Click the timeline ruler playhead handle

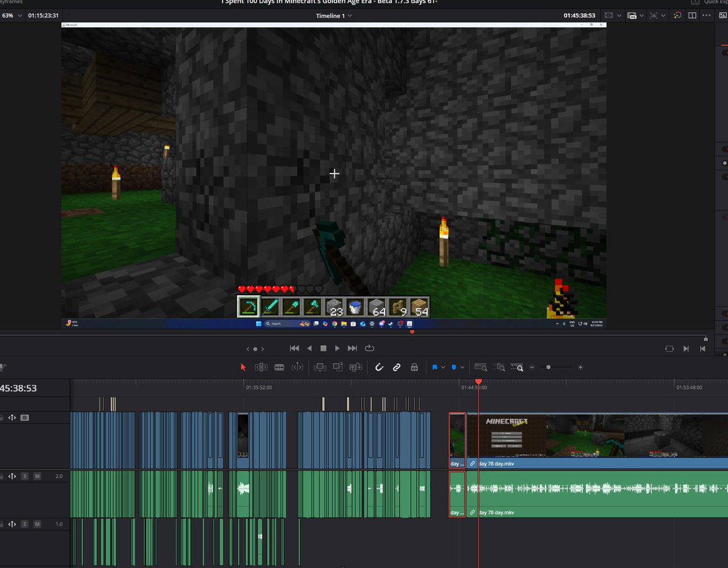pos(478,382)
